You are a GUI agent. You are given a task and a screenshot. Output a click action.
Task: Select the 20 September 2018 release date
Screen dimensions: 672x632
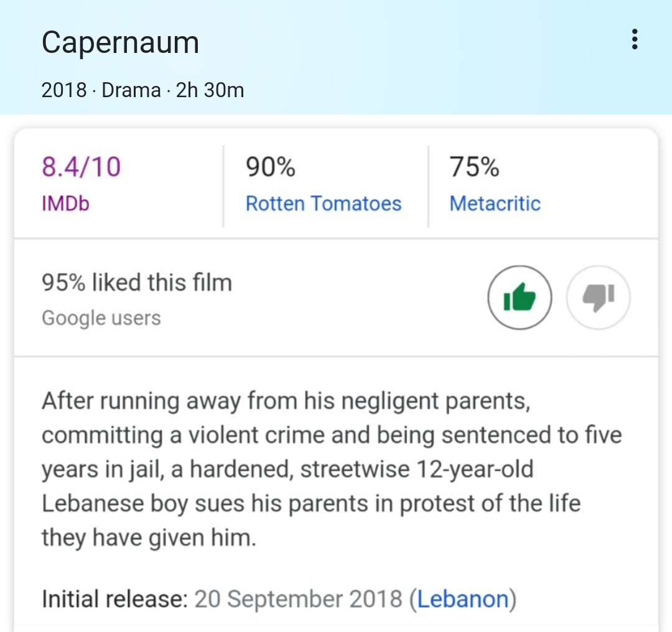[298, 599]
